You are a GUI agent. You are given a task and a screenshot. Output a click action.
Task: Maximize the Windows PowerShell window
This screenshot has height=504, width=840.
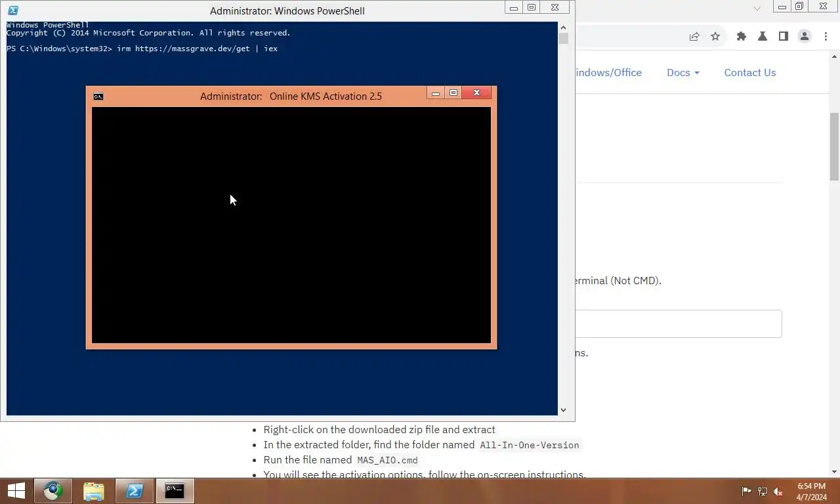532,7
